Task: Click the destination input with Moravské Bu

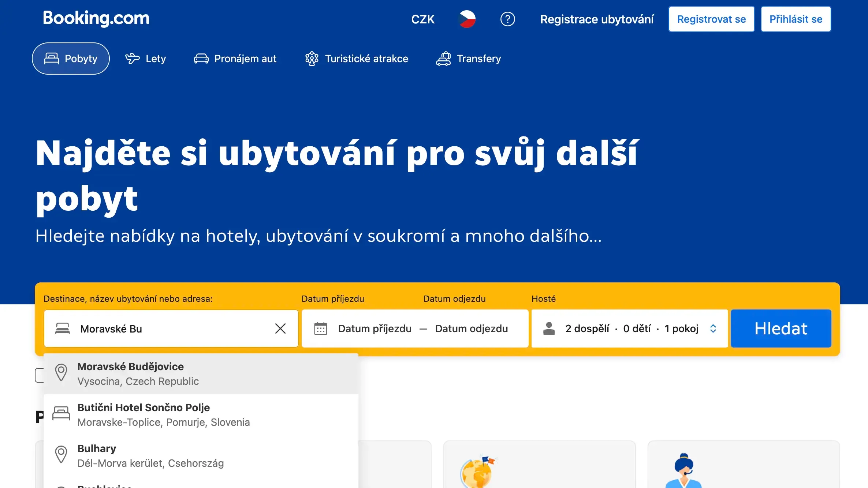Action: click(x=171, y=329)
